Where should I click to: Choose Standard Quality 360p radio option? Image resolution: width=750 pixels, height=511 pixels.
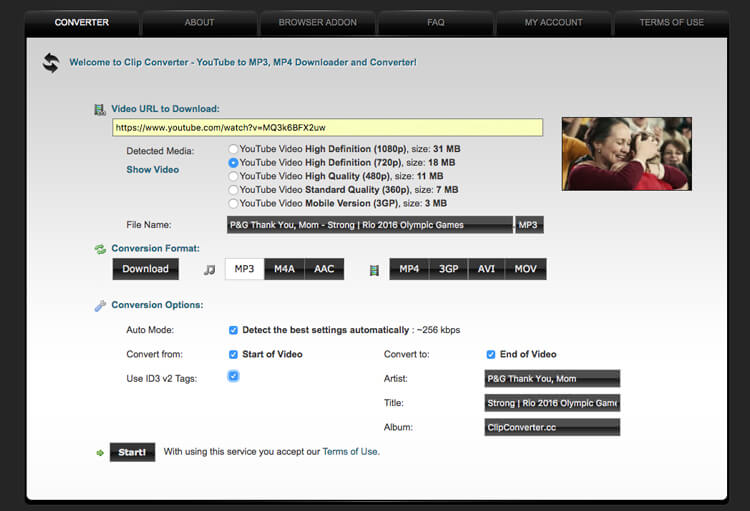click(x=233, y=190)
